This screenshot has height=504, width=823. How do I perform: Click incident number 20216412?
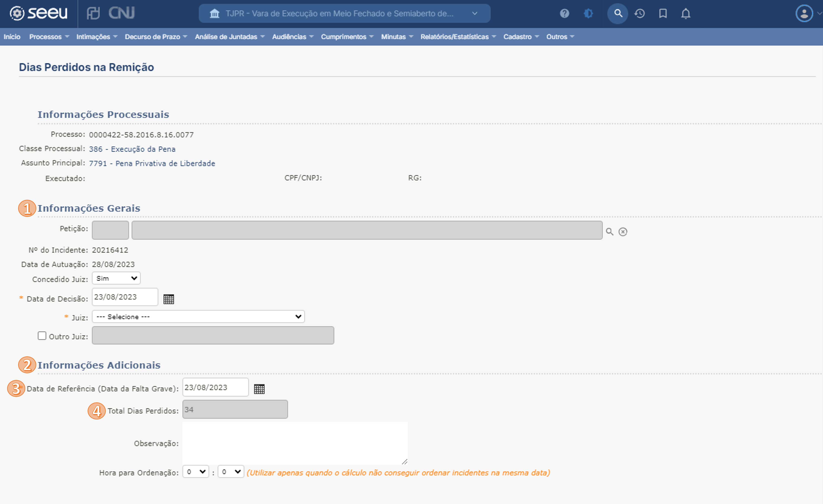tap(110, 250)
